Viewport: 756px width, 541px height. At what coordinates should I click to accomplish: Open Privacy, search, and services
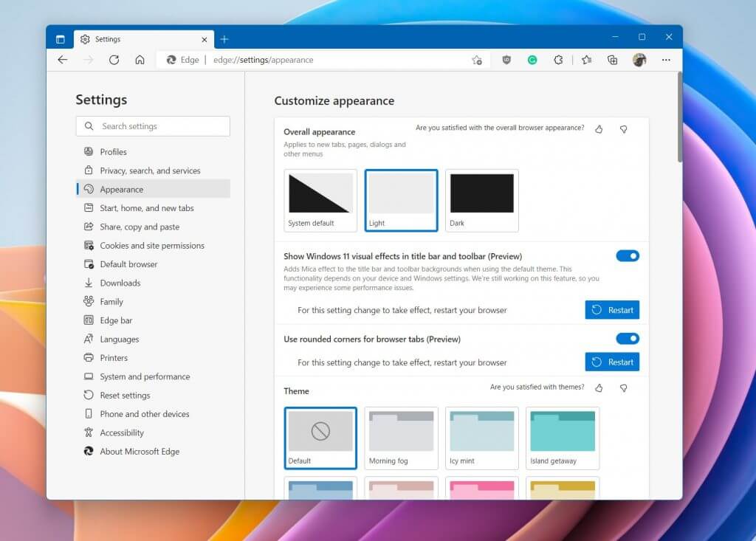(x=154, y=170)
